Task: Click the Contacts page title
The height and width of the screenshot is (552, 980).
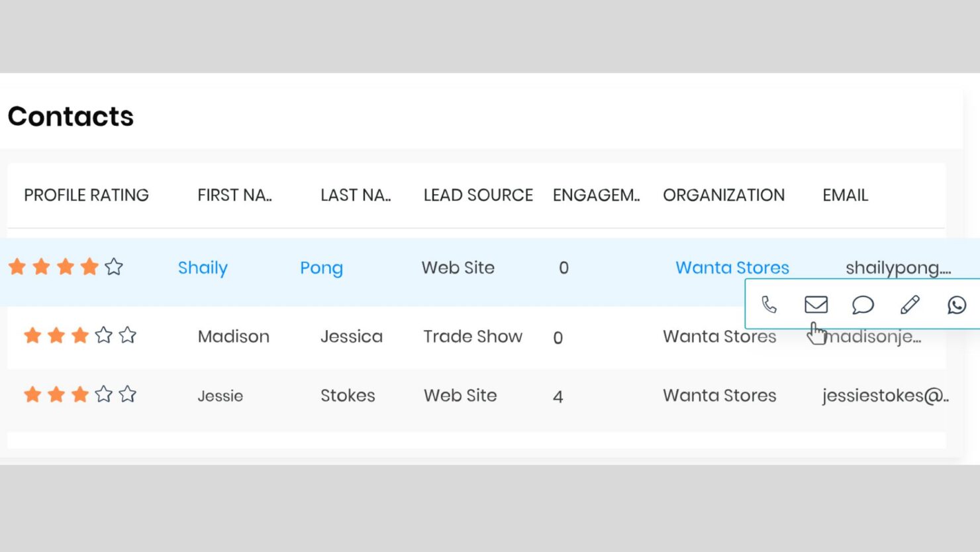Action: 70,116
